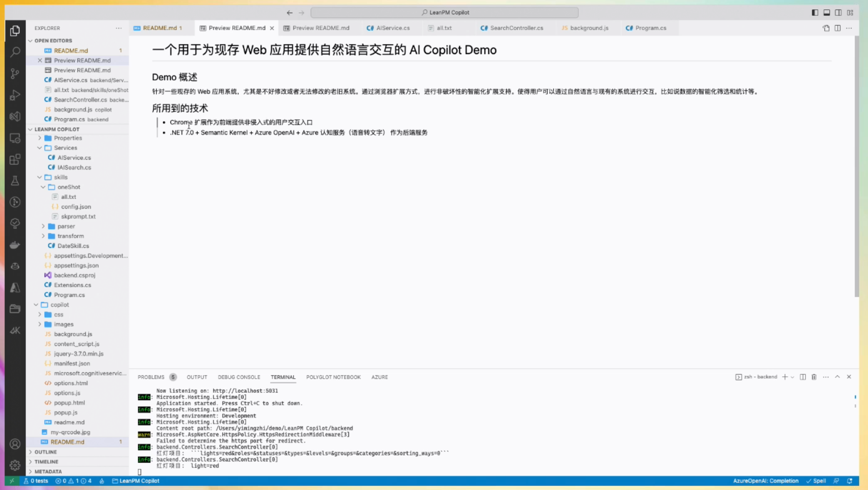Open terminal panel More Actions ellipsis
This screenshot has width=868, height=490.
[826, 377]
